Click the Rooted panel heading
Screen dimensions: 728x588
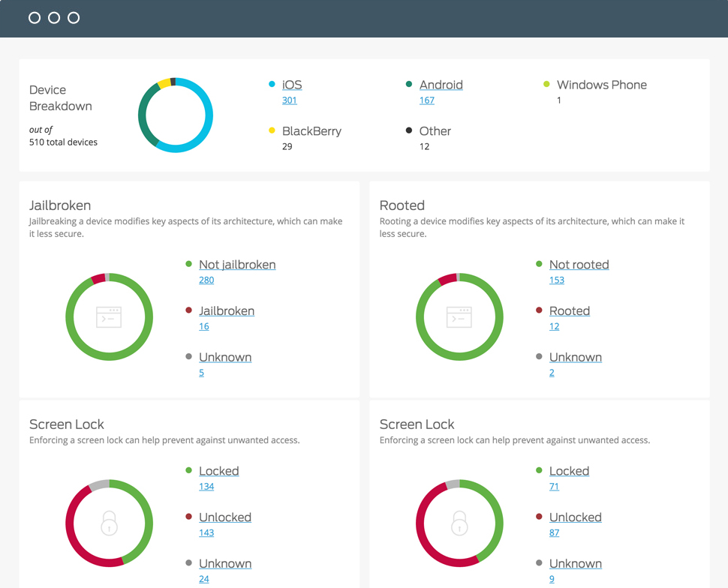[402, 205]
